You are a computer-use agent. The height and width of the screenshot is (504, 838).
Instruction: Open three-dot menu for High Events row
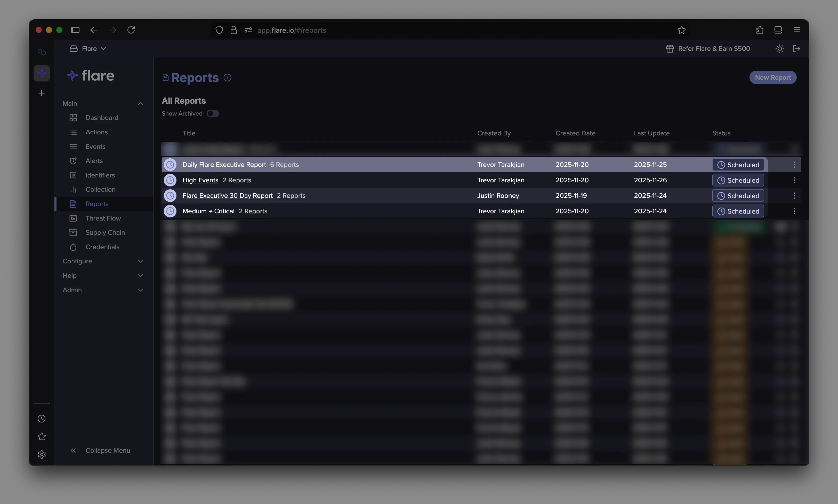tap(794, 180)
